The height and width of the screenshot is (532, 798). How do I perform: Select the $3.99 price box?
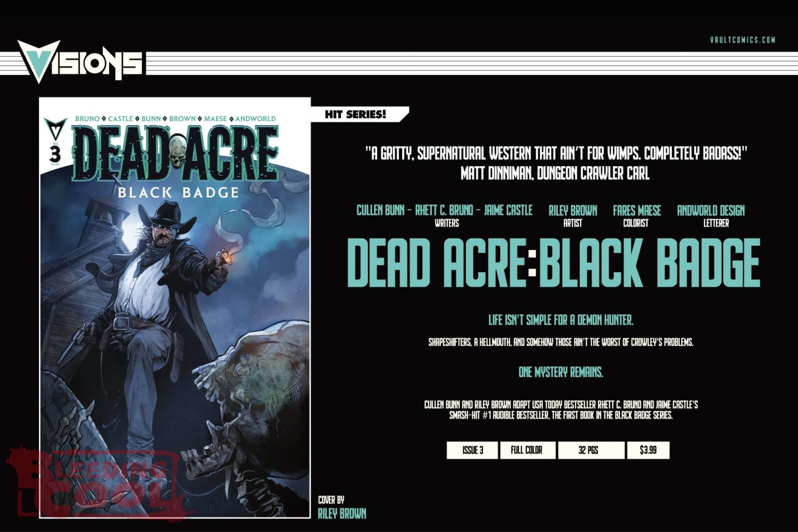pos(648,450)
